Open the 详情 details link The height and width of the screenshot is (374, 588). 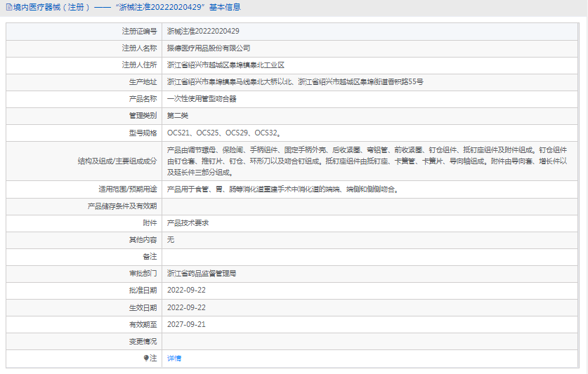pos(174,359)
